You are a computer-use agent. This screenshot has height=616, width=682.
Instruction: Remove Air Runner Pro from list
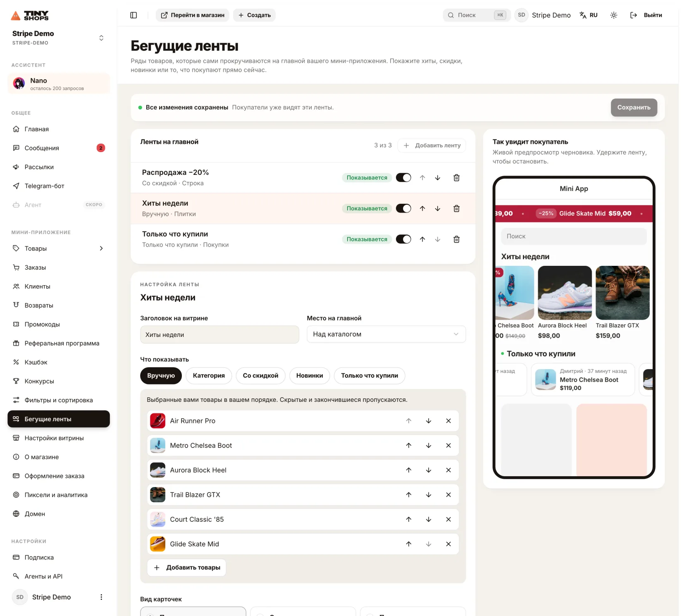(x=448, y=421)
